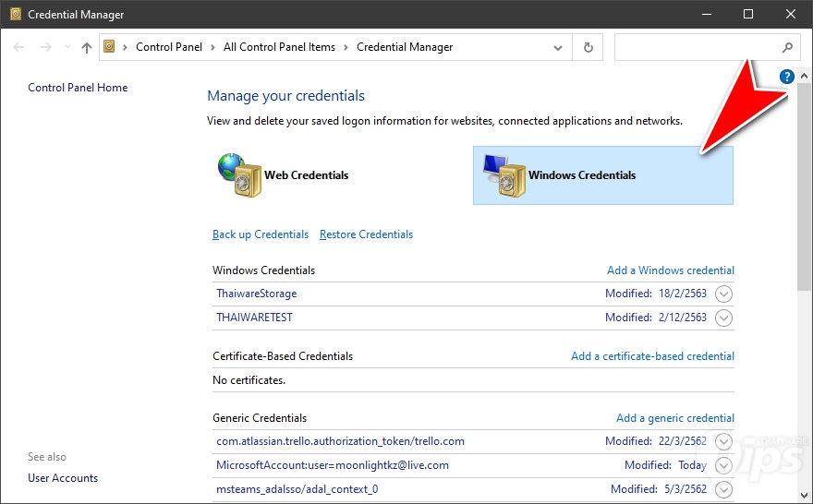Viewport: 813px width, 504px height.
Task: Click the Refresh button in address bar
Action: pyautogui.click(x=588, y=47)
